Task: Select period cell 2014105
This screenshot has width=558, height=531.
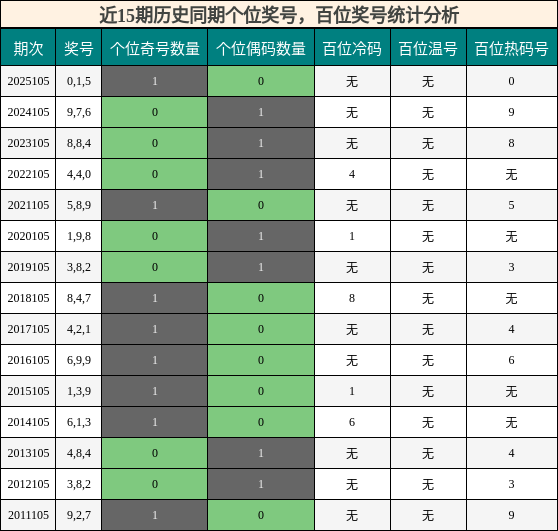Action: click(x=28, y=422)
